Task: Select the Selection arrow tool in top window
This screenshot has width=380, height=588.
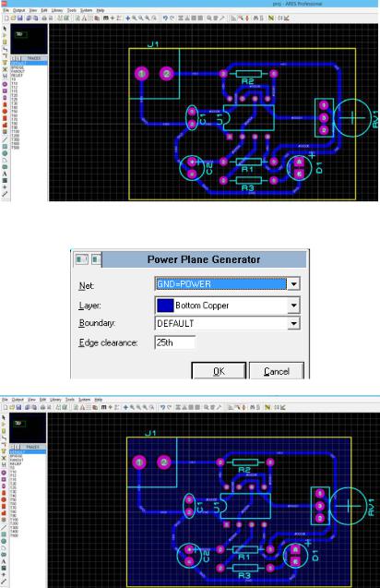Action: [x=5, y=28]
